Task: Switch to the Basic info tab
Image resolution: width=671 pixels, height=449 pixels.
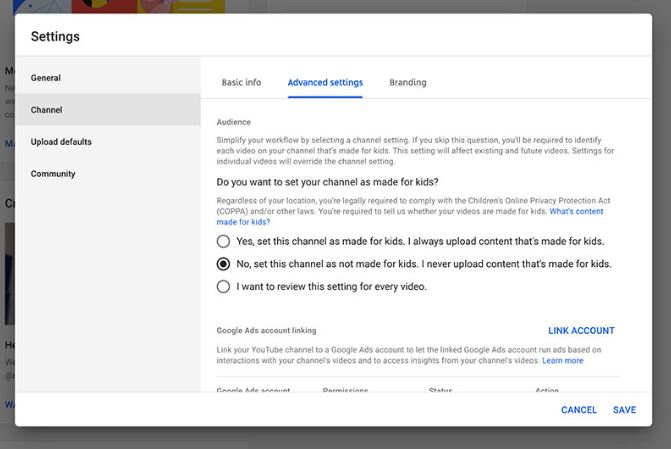Action: click(241, 83)
